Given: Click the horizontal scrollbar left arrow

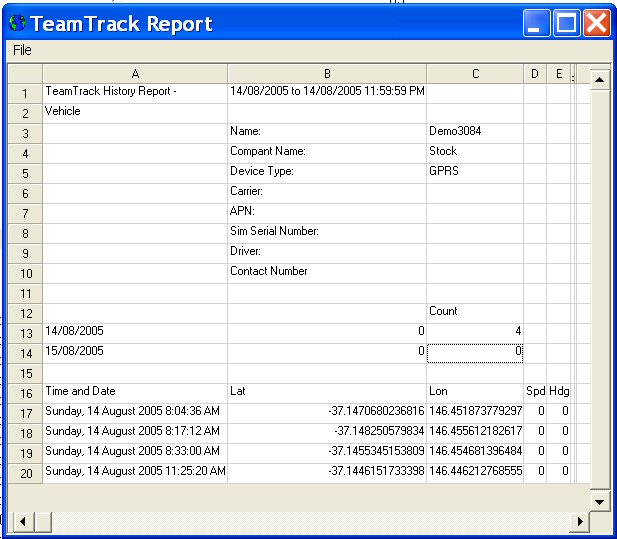Looking at the screenshot, I should tap(23, 522).
